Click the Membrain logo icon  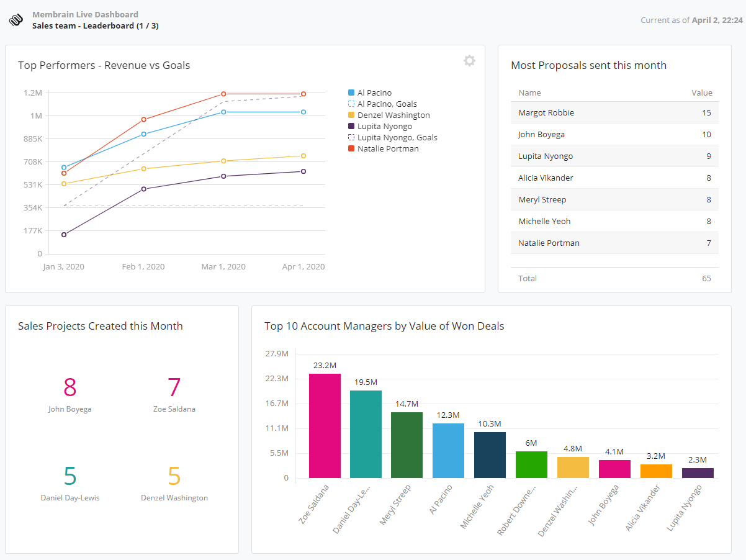pyautogui.click(x=15, y=19)
